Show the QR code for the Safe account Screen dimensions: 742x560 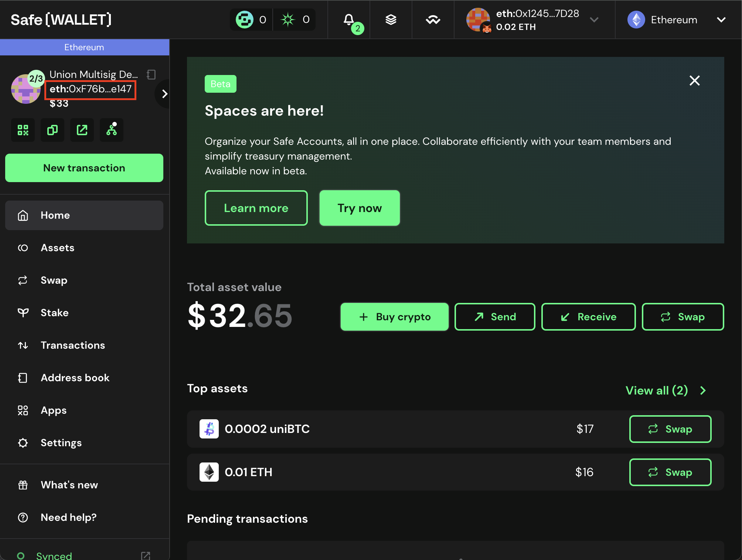point(23,130)
